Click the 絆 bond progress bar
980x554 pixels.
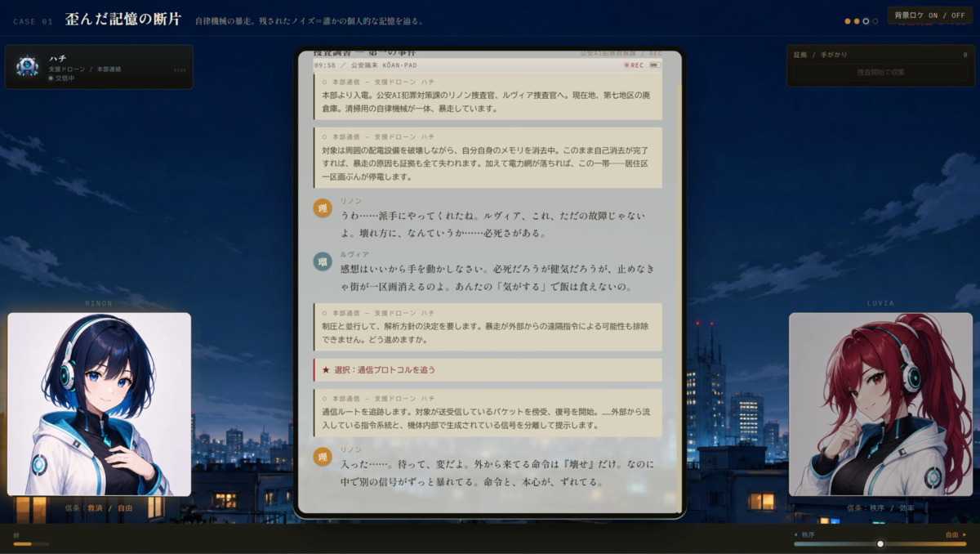(x=31, y=543)
